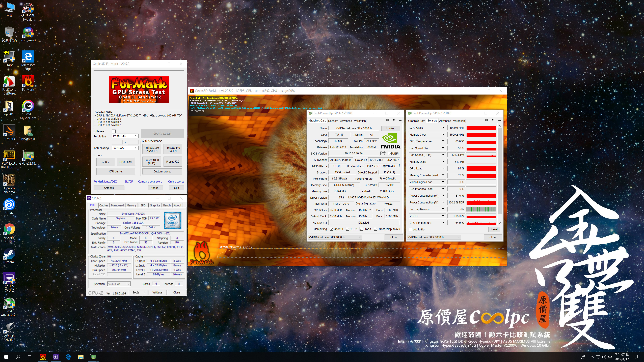Expand PerfCap Reason sensor dropdown
Screen dimensions: 644x362
443,209
